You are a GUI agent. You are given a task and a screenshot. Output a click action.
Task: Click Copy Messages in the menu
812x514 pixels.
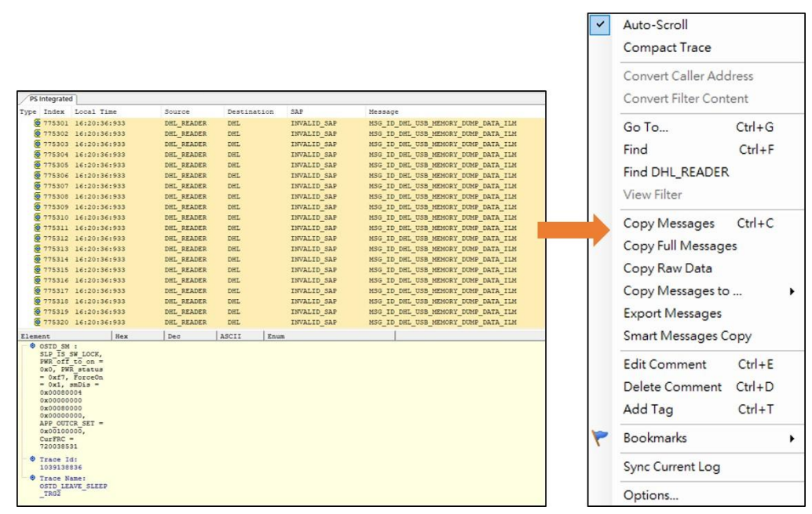[668, 224]
